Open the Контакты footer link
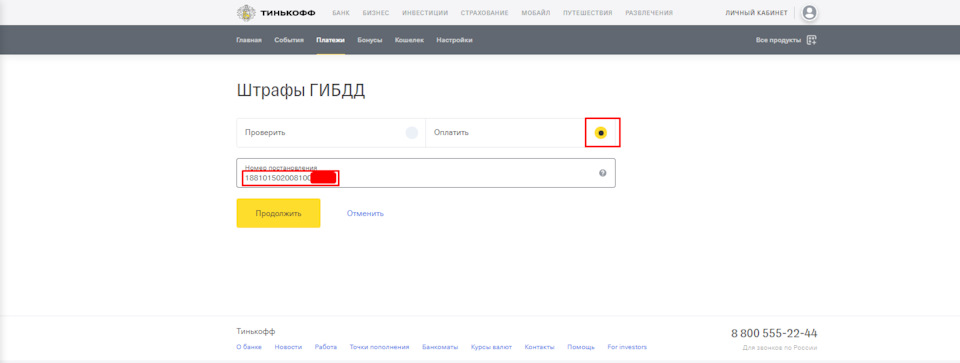 pyautogui.click(x=539, y=347)
